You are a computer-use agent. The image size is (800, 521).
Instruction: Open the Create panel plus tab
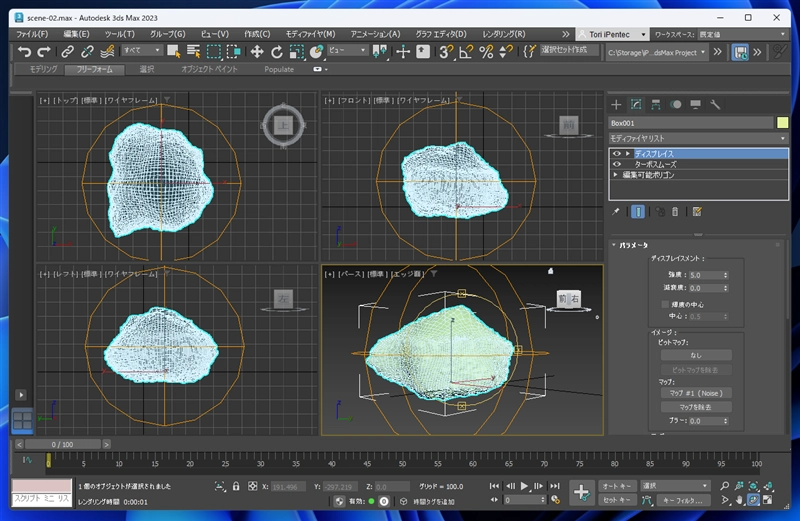616,105
